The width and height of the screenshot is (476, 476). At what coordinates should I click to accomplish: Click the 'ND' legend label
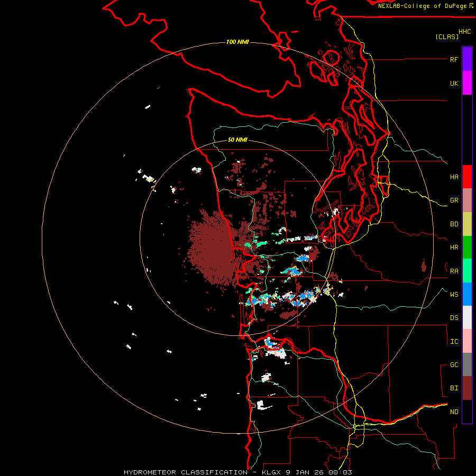(x=454, y=412)
